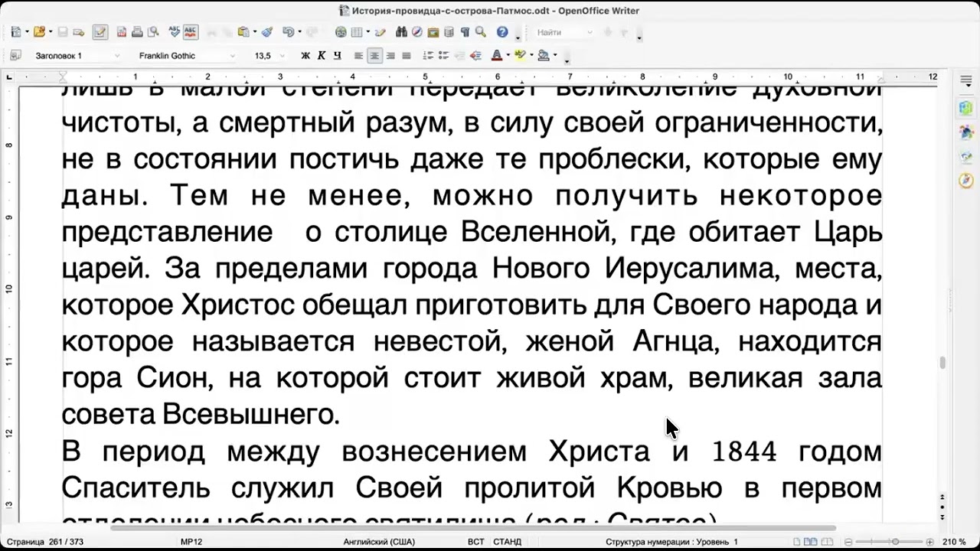This screenshot has height=551, width=980.
Task: Toggle Edit File mode icon
Action: pos(100,32)
